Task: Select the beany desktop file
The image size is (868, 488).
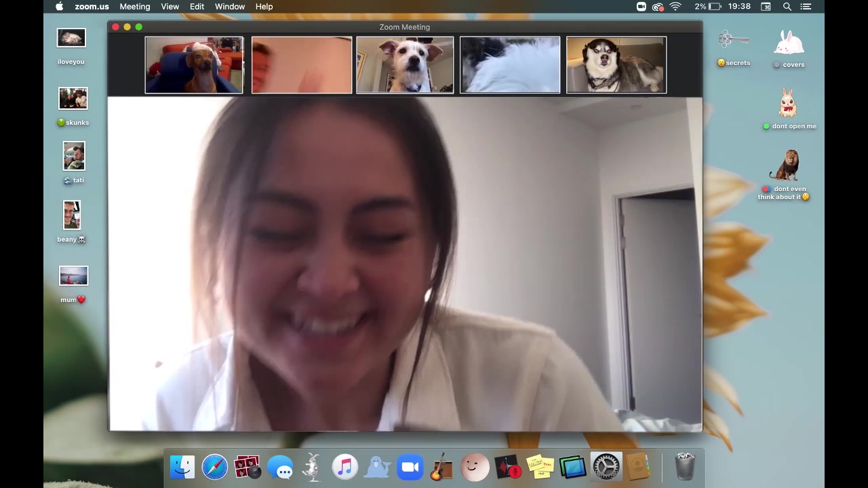Action: (71, 222)
